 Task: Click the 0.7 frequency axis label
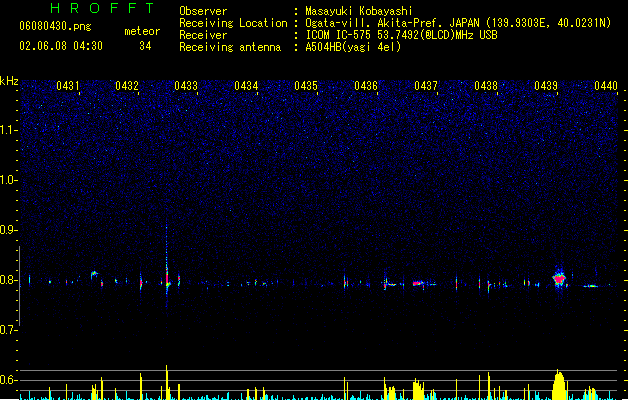[9, 330]
